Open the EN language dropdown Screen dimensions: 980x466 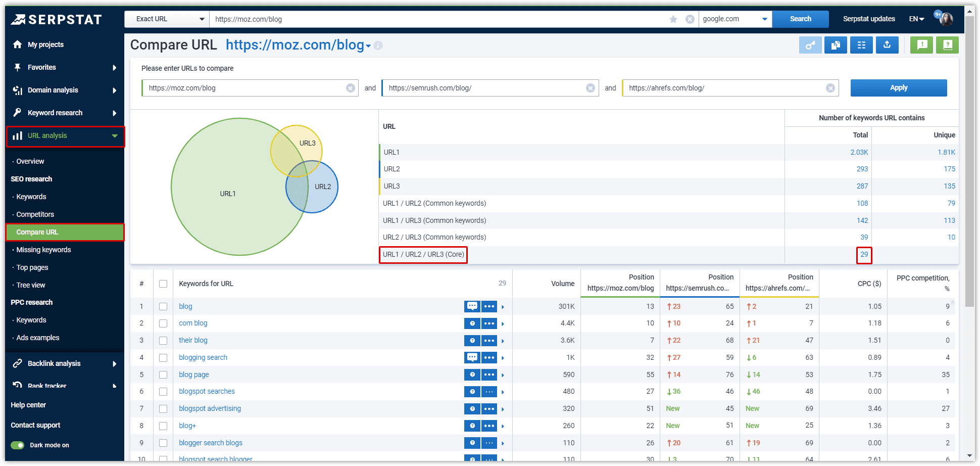pyautogui.click(x=917, y=19)
